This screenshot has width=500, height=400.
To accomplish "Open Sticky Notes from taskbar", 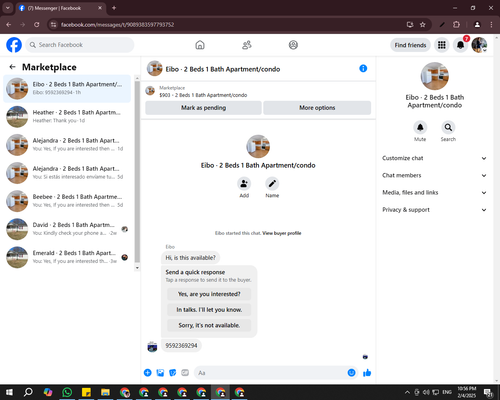I will pyautogui.click(x=86, y=392).
